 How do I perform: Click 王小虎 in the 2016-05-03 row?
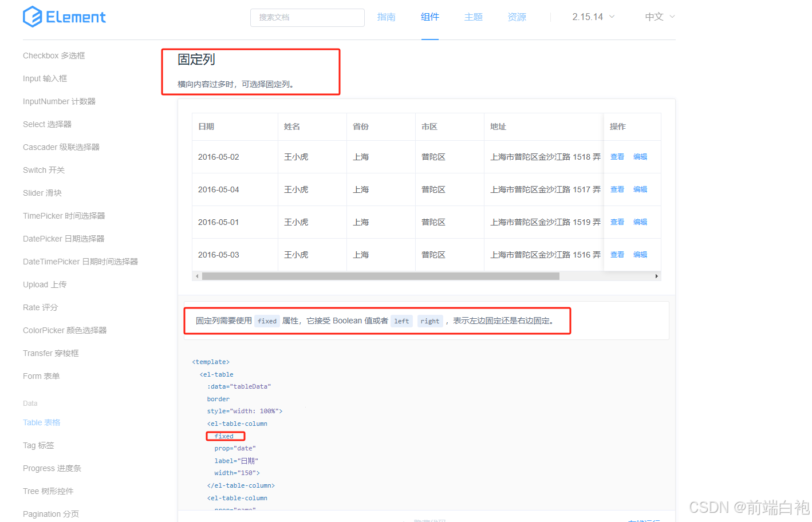click(296, 255)
